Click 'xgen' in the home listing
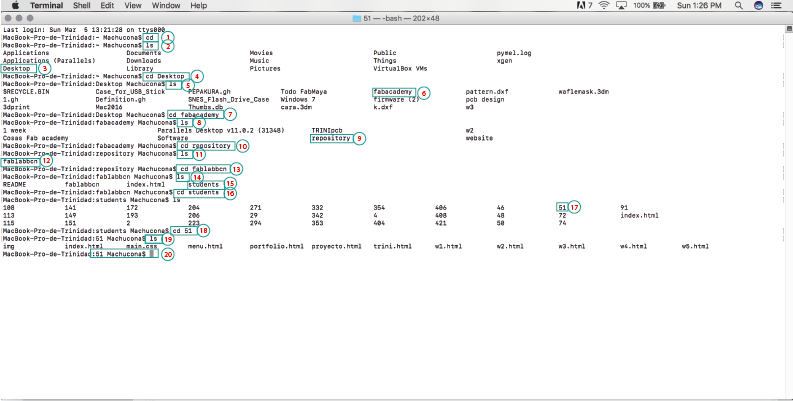The width and height of the screenshot is (793, 401). click(x=504, y=61)
